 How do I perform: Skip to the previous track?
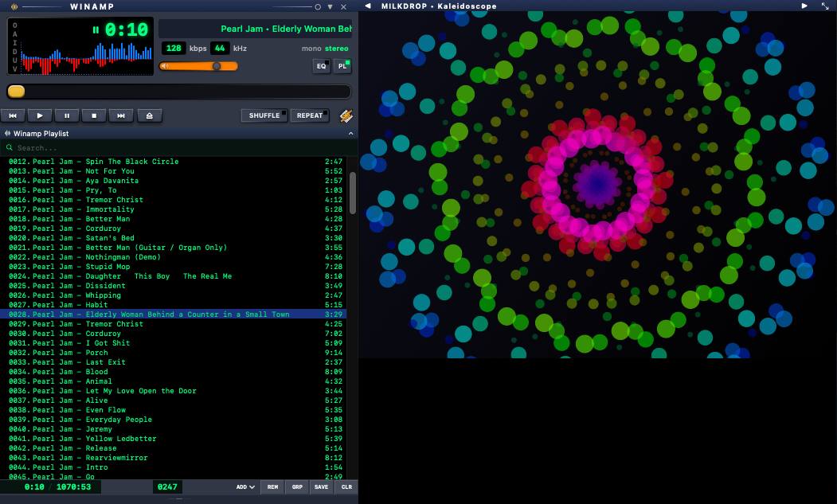coord(13,115)
